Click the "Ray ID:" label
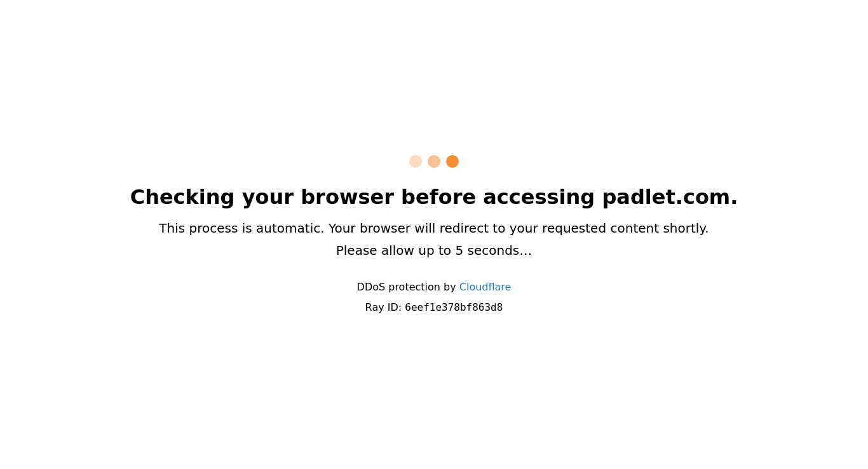 point(383,308)
